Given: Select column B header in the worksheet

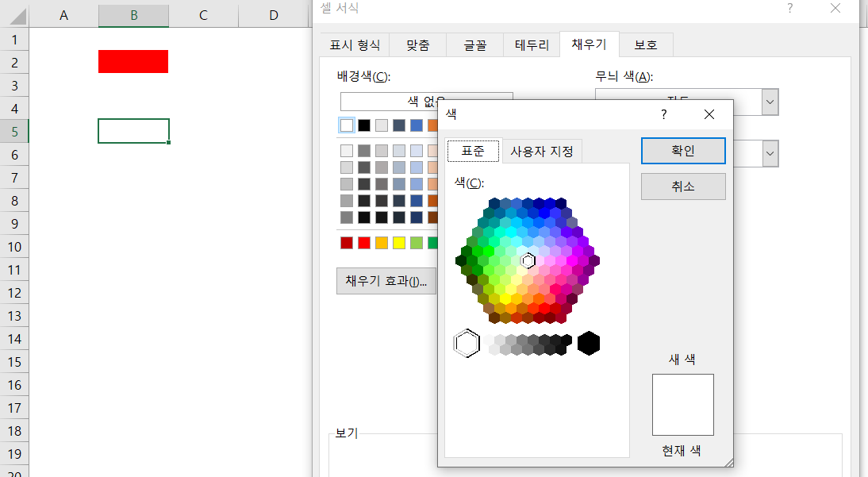Looking at the screenshot, I should tap(133, 14).
